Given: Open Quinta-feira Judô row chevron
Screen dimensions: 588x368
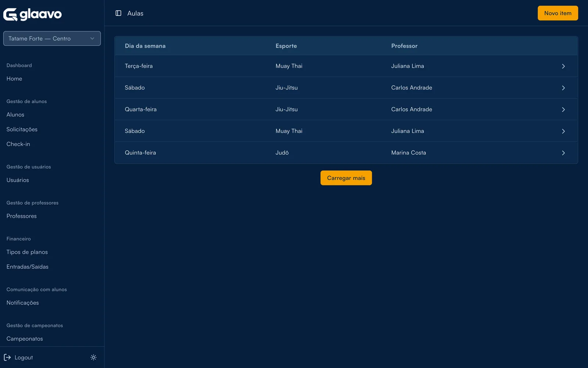Looking at the screenshot, I should pos(563,153).
